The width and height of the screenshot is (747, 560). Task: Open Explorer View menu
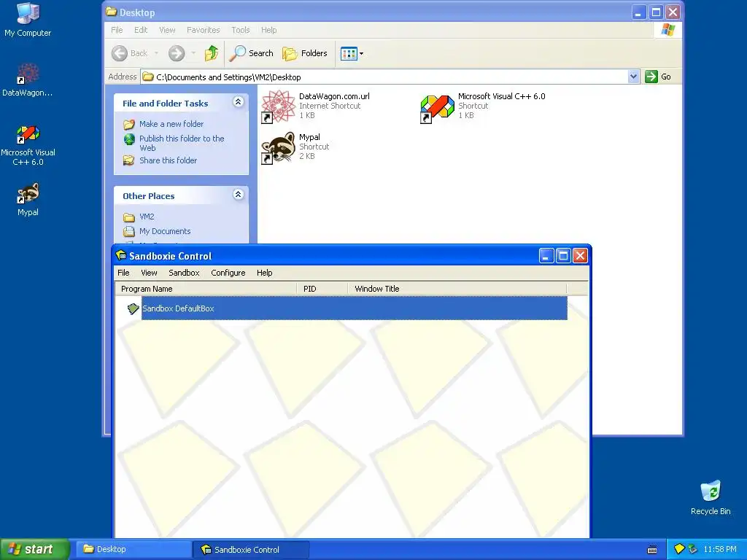pos(167,30)
